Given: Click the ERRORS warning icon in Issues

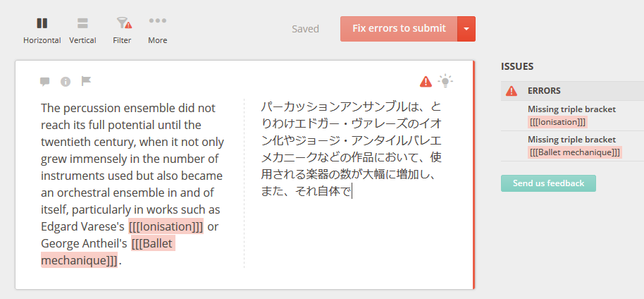Looking at the screenshot, I should pyautogui.click(x=512, y=91).
